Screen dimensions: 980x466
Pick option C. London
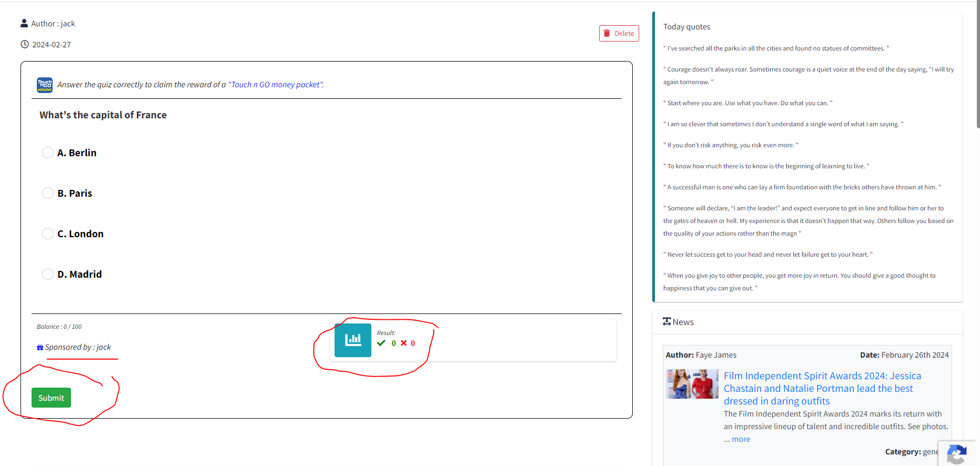(x=48, y=234)
